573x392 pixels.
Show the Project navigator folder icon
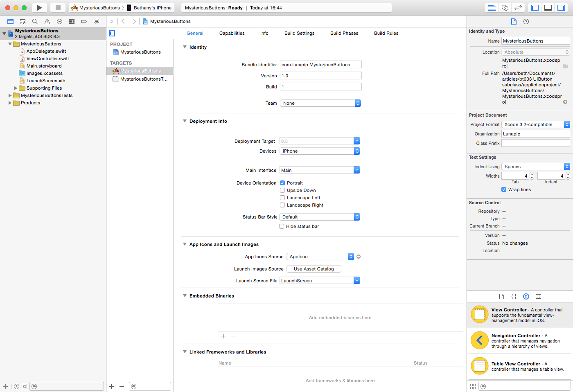[x=11, y=21]
